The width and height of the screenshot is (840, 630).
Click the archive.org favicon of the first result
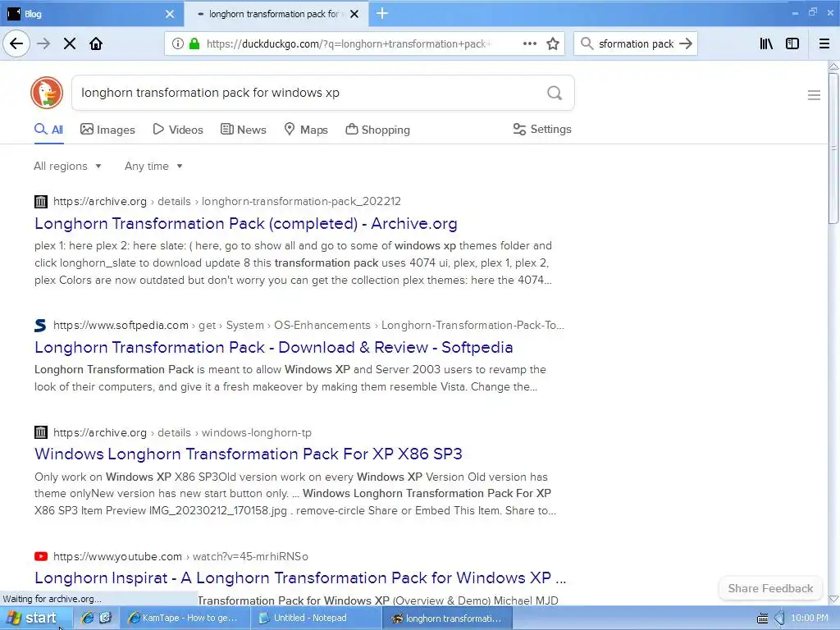pyautogui.click(x=41, y=202)
